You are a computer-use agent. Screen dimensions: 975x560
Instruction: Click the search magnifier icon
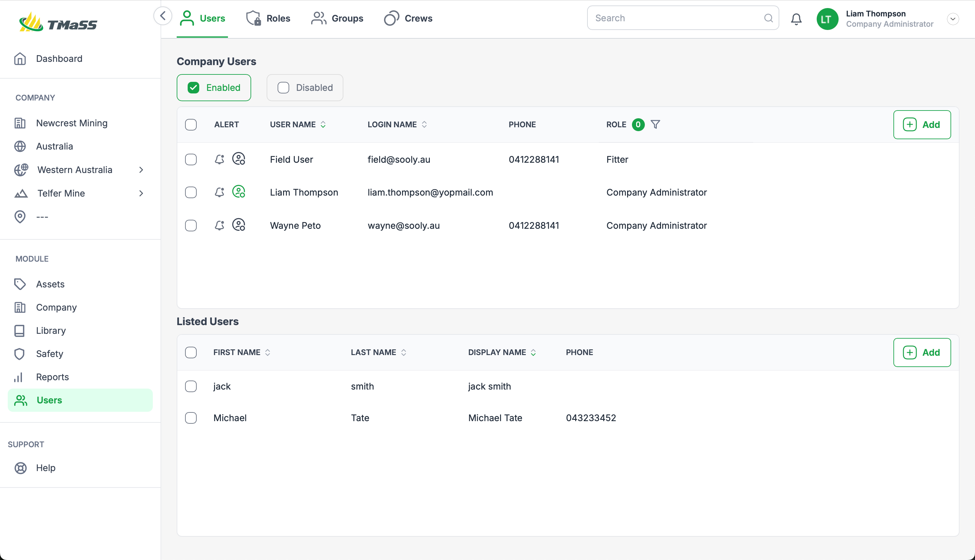(768, 18)
